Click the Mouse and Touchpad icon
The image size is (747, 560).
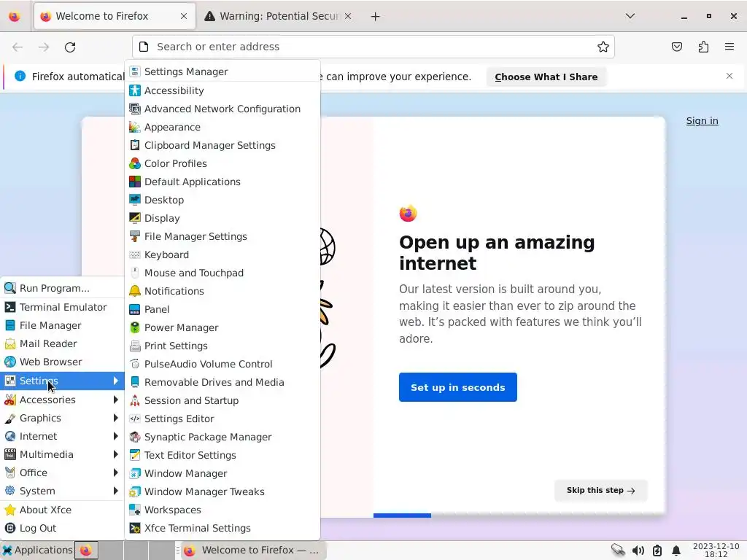[x=135, y=273]
